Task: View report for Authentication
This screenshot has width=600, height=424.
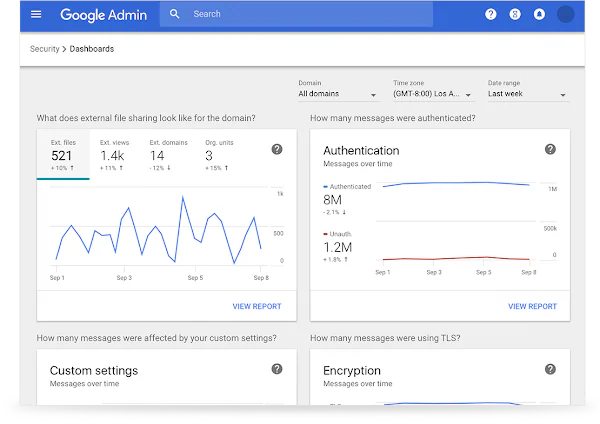Action: 532,306
